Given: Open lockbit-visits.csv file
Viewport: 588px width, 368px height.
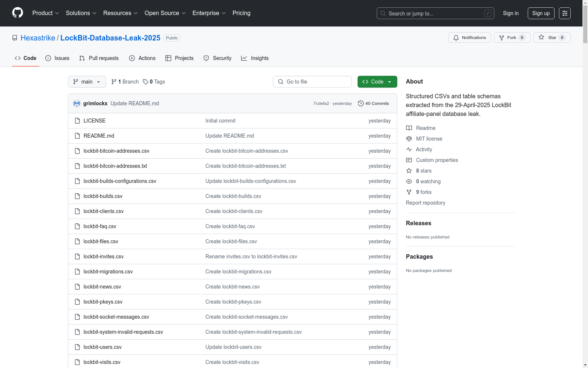Looking at the screenshot, I should pos(102,362).
